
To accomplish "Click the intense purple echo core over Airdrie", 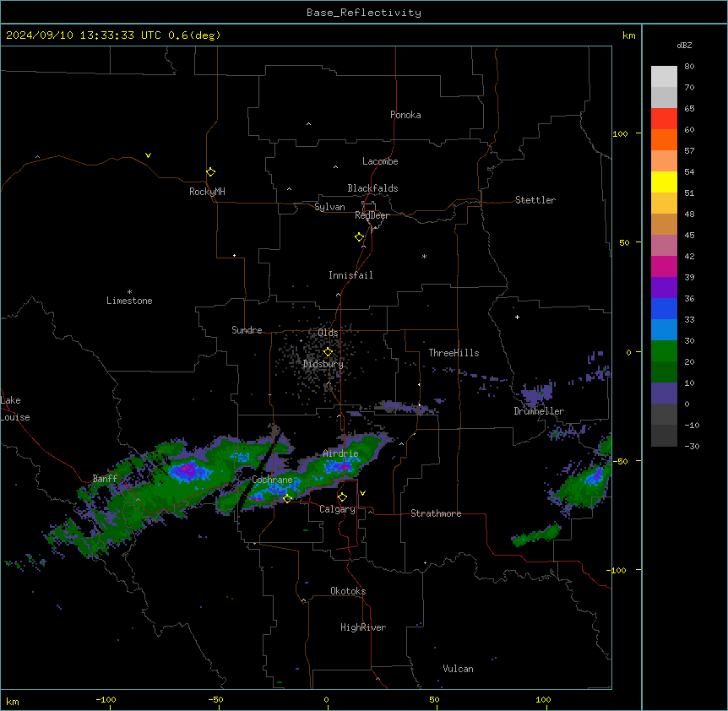I will click(342, 465).
